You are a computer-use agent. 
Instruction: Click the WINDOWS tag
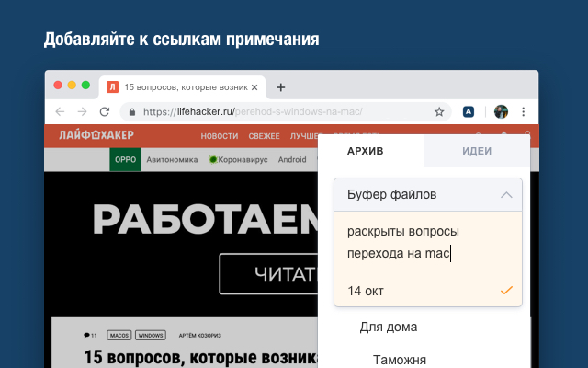[151, 335]
